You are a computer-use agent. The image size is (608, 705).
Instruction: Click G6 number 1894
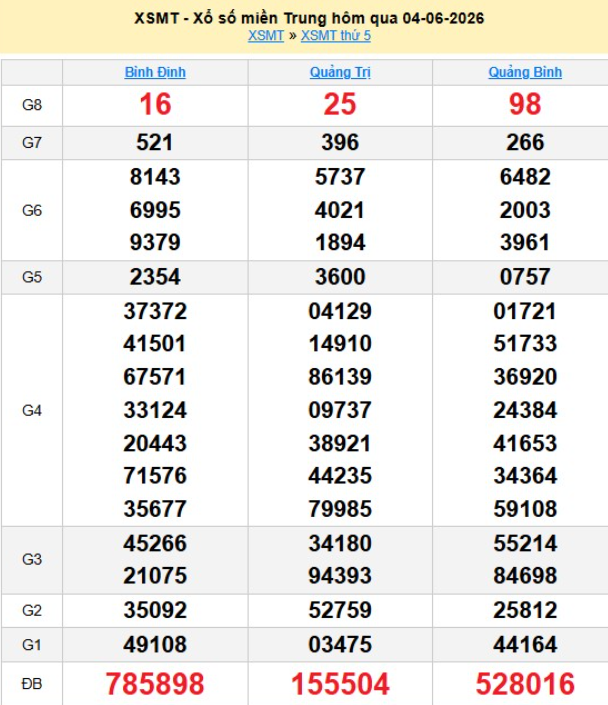point(340,242)
